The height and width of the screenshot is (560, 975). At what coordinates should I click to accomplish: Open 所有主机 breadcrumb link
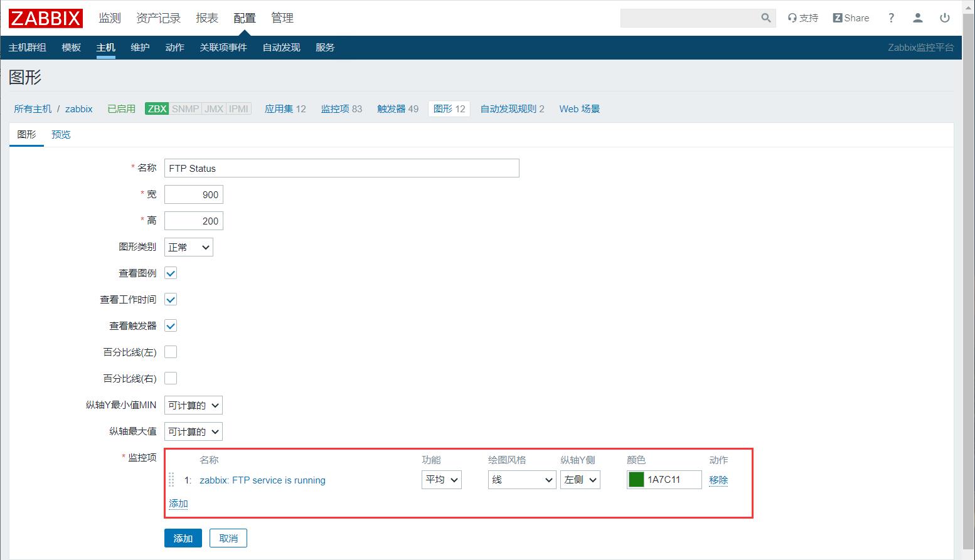point(33,109)
